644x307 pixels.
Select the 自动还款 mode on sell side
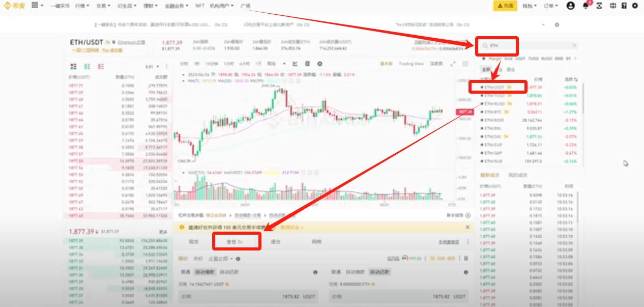click(380, 272)
